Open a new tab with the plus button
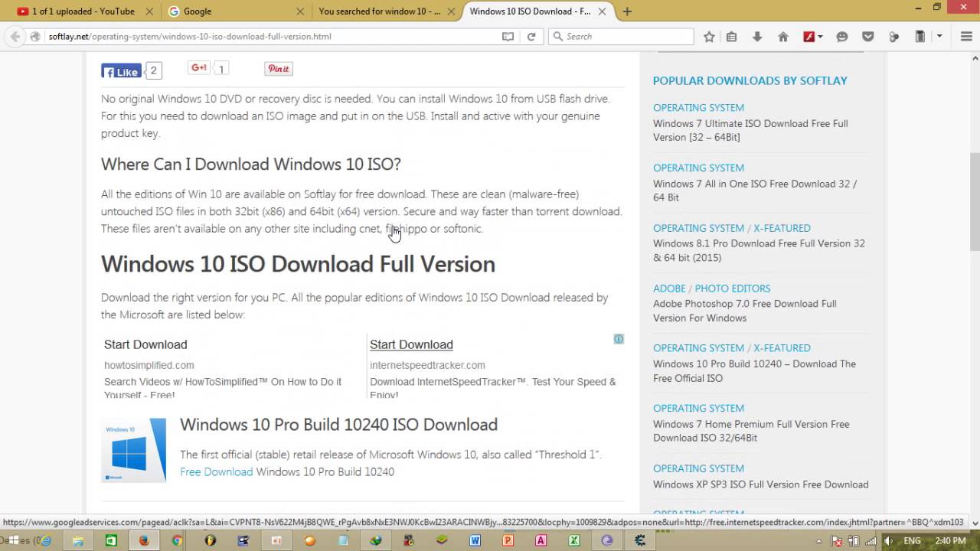The width and height of the screenshot is (980, 551). (x=627, y=11)
